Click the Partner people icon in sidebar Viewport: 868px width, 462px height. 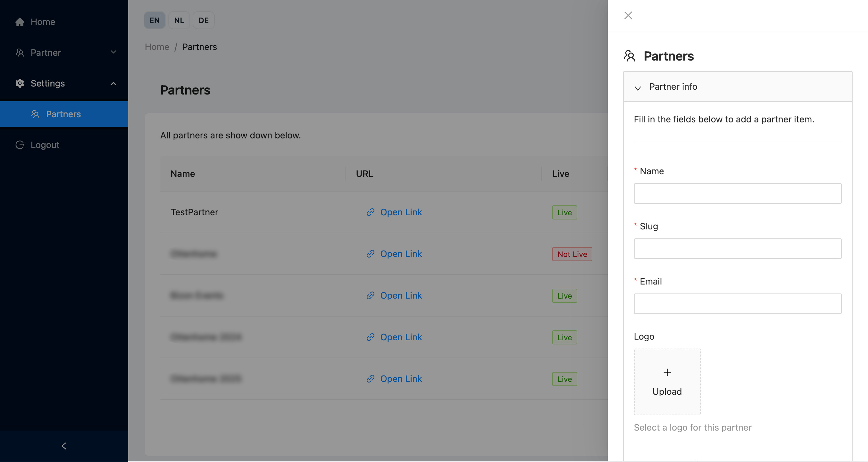click(20, 53)
